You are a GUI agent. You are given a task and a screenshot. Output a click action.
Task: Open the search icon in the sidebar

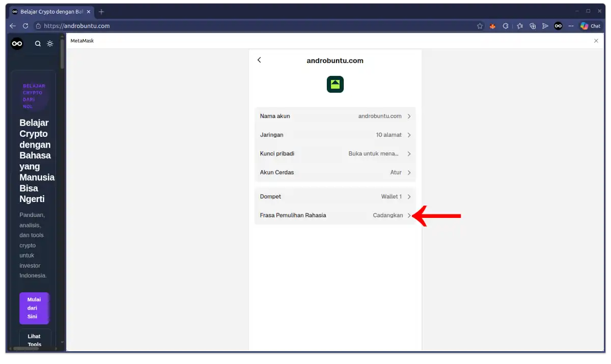(38, 44)
